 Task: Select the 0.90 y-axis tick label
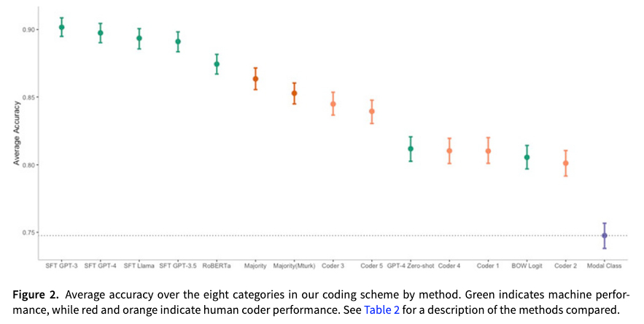[29, 30]
